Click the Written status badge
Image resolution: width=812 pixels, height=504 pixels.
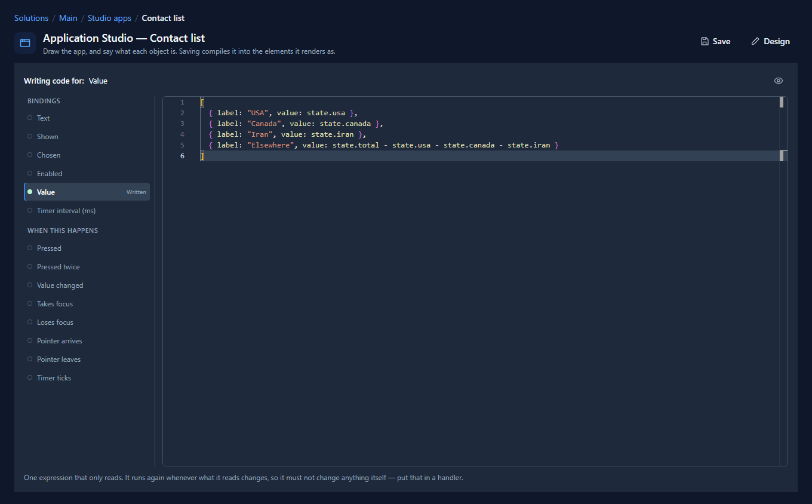pos(136,192)
